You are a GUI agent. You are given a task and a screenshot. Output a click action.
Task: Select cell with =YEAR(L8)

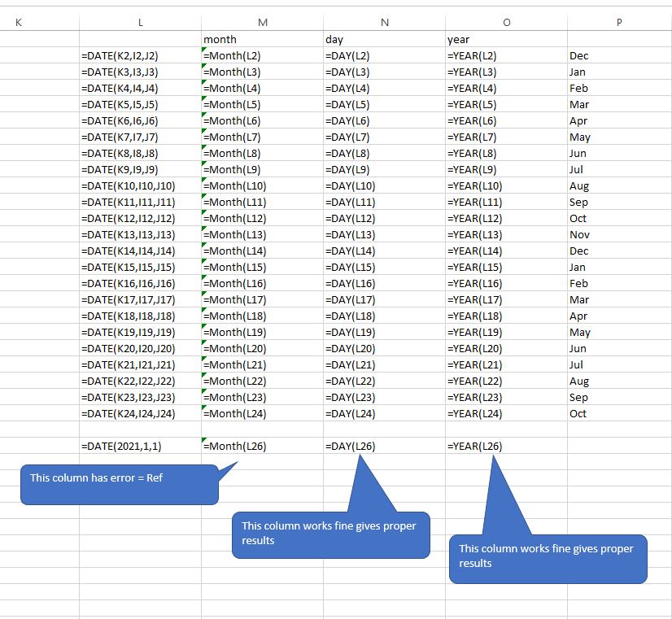(x=507, y=154)
